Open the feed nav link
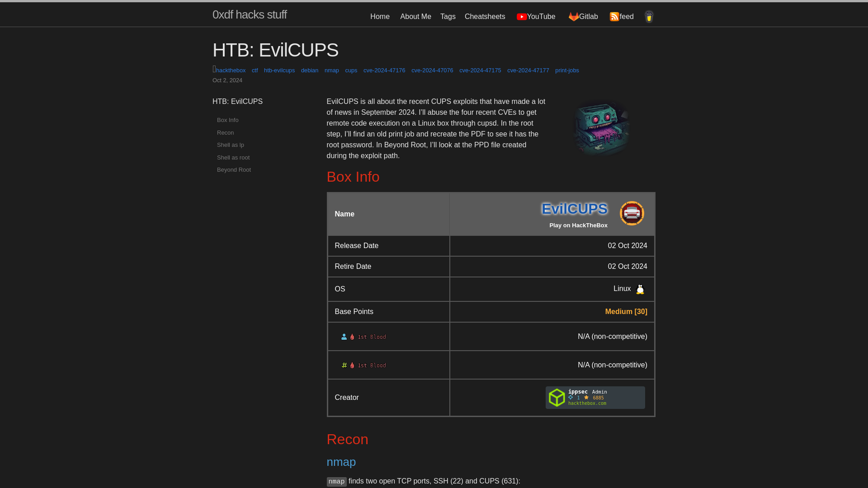 622,17
